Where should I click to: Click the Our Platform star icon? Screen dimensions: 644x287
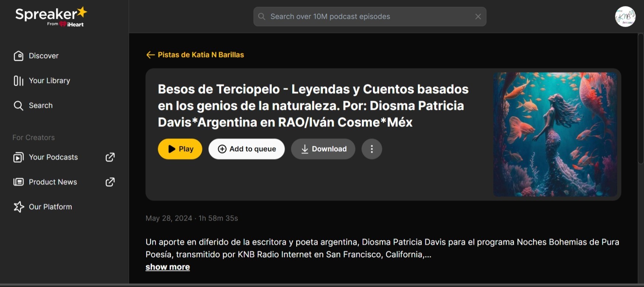(x=18, y=207)
